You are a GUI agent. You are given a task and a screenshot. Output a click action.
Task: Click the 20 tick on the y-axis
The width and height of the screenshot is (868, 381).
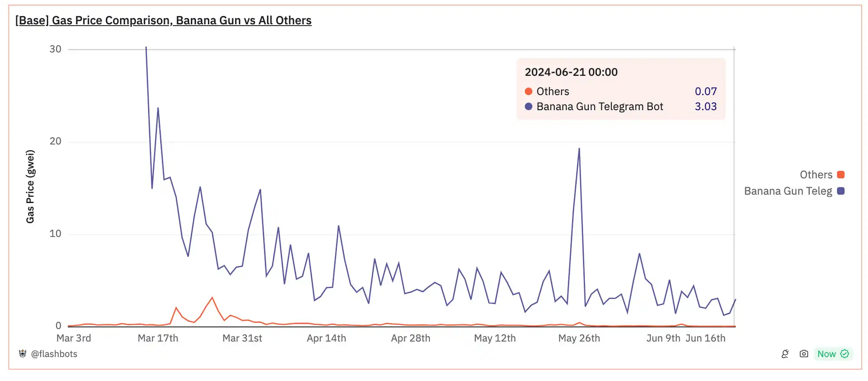56,141
